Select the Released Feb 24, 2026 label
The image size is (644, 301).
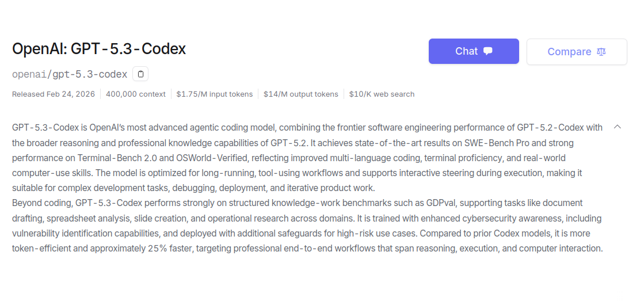tap(54, 94)
